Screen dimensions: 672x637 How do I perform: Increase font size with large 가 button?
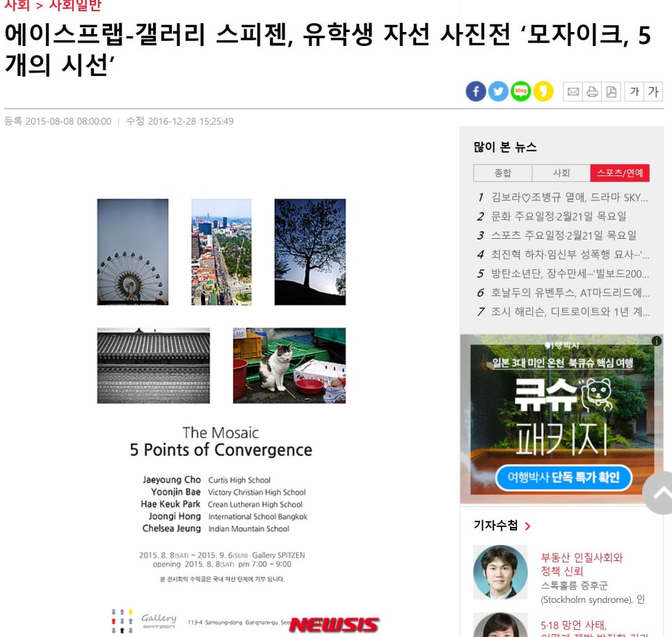[653, 92]
